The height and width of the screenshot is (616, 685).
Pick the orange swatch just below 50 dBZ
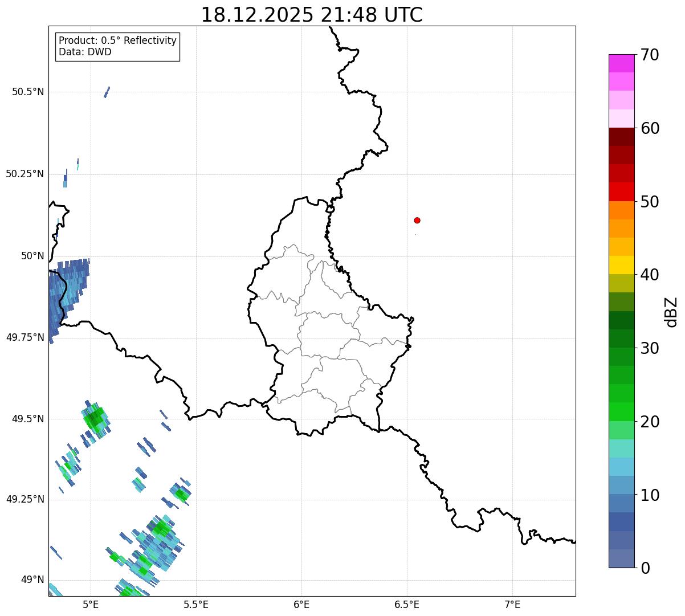[621, 210]
